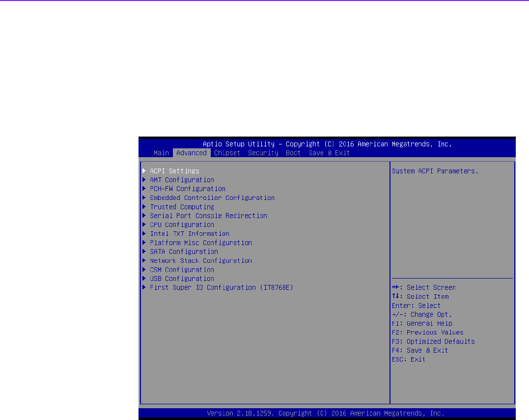This screenshot has width=529, height=420.
Task: Click the arrow beside CPU Configuration
Action: click(144, 224)
